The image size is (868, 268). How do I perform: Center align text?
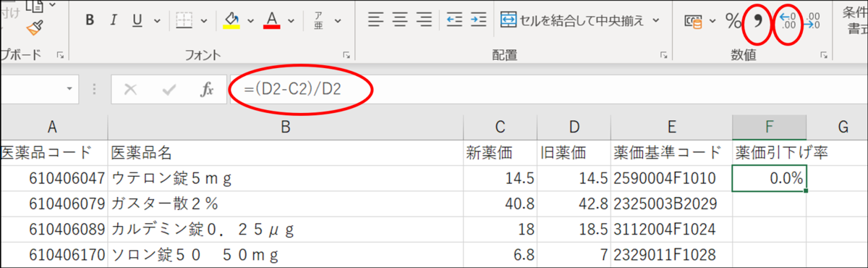coord(400,20)
